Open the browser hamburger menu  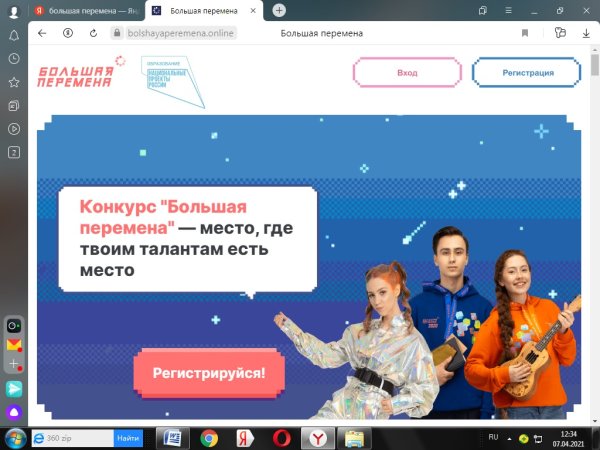click(x=506, y=10)
